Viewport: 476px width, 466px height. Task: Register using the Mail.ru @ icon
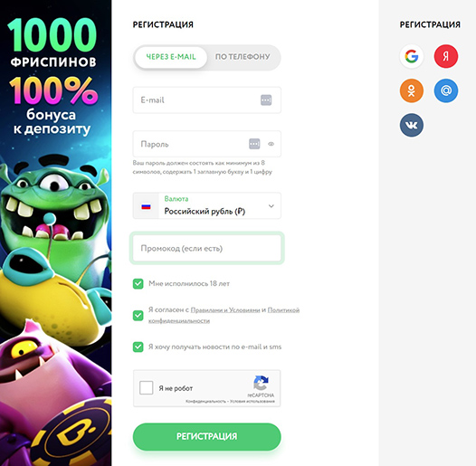tap(446, 90)
